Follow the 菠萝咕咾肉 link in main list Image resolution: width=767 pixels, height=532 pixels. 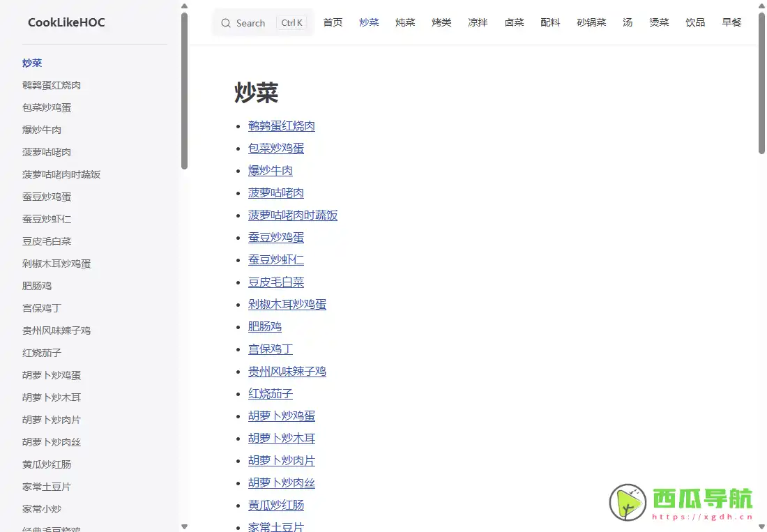point(276,193)
